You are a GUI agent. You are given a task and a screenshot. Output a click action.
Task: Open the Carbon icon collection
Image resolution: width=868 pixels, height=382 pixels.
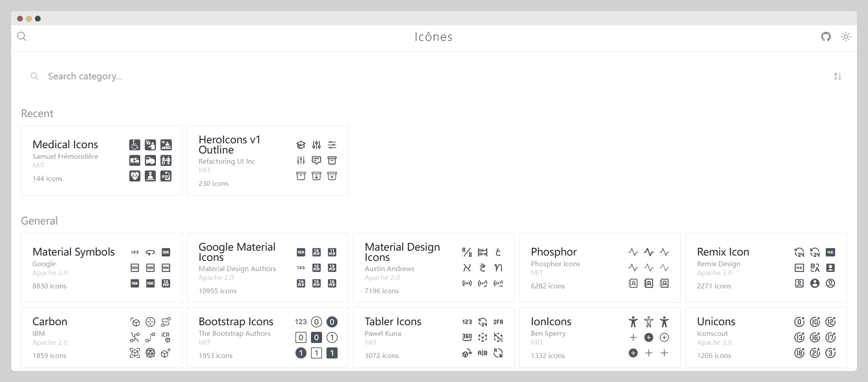(x=50, y=322)
